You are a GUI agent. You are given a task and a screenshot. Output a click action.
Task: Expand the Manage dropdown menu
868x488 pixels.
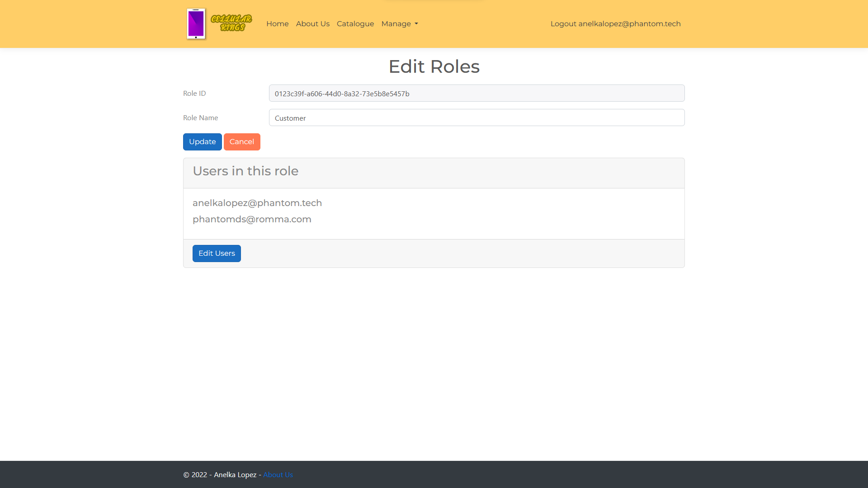coord(400,24)
